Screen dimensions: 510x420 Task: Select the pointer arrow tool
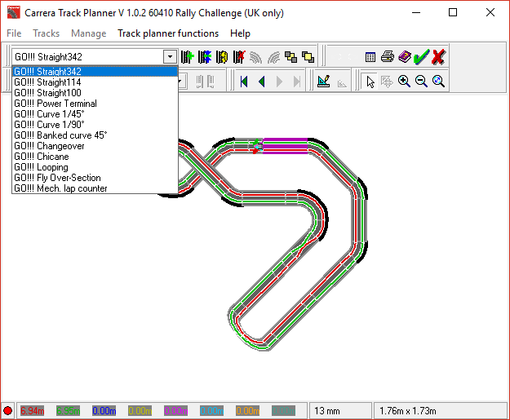point(370,82)
